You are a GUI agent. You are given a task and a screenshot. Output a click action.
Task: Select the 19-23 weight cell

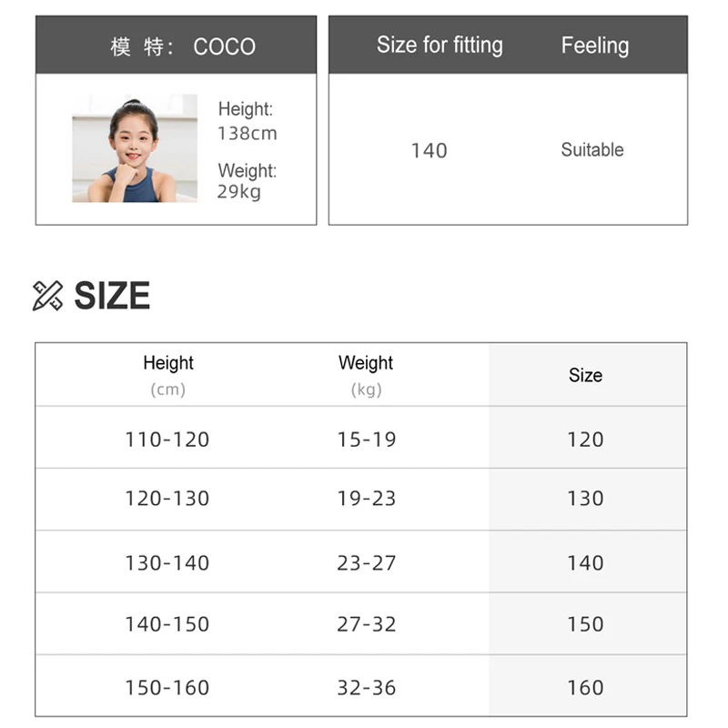(367, 498)
